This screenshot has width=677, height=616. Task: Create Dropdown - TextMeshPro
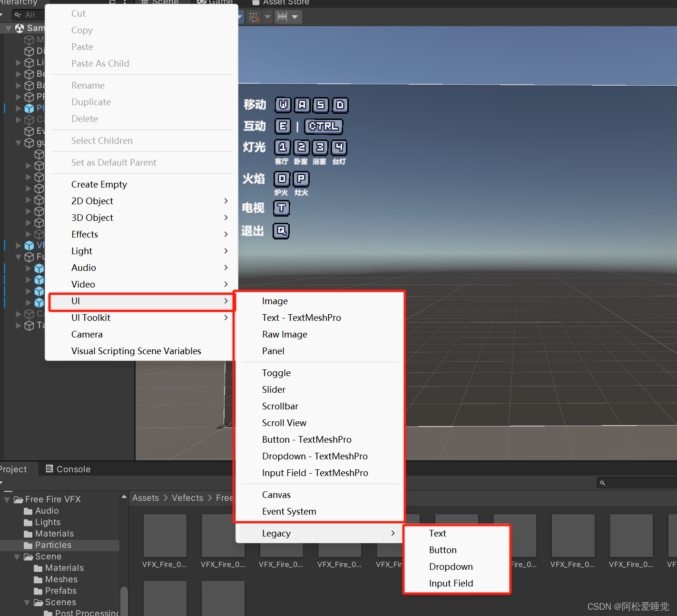320,456
